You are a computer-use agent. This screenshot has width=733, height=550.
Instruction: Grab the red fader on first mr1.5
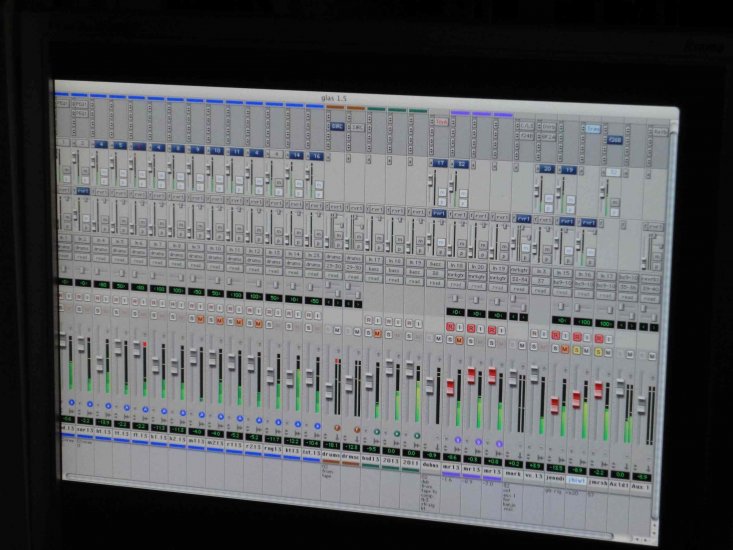[x=450, y=387]
